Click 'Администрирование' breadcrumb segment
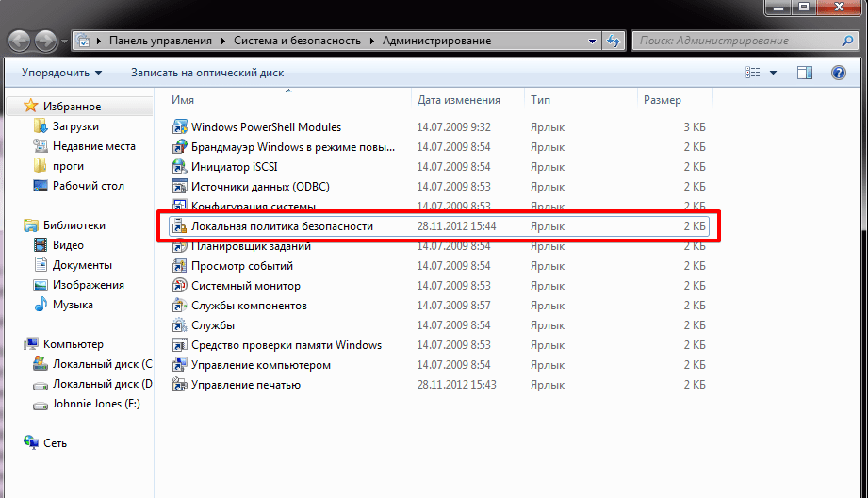The height and width of the screenshot is (498, 868). (436, 41)
